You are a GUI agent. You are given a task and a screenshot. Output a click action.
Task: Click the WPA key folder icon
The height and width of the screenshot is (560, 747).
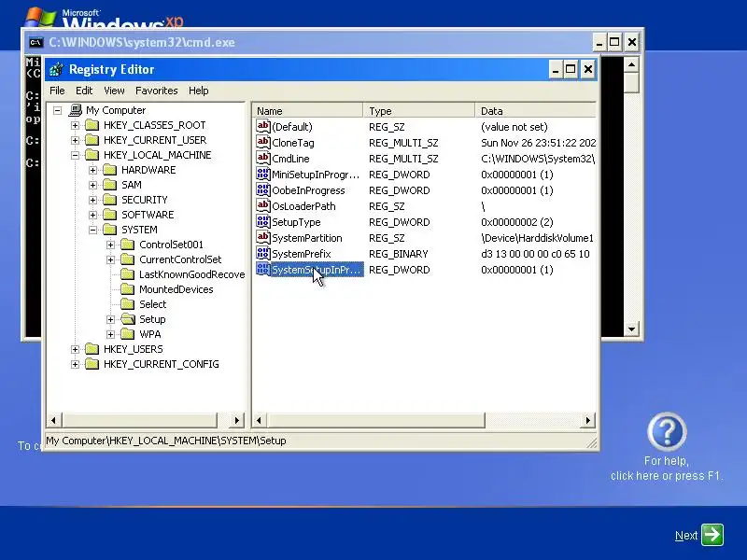pyautogui.click(x=128, y=334)
